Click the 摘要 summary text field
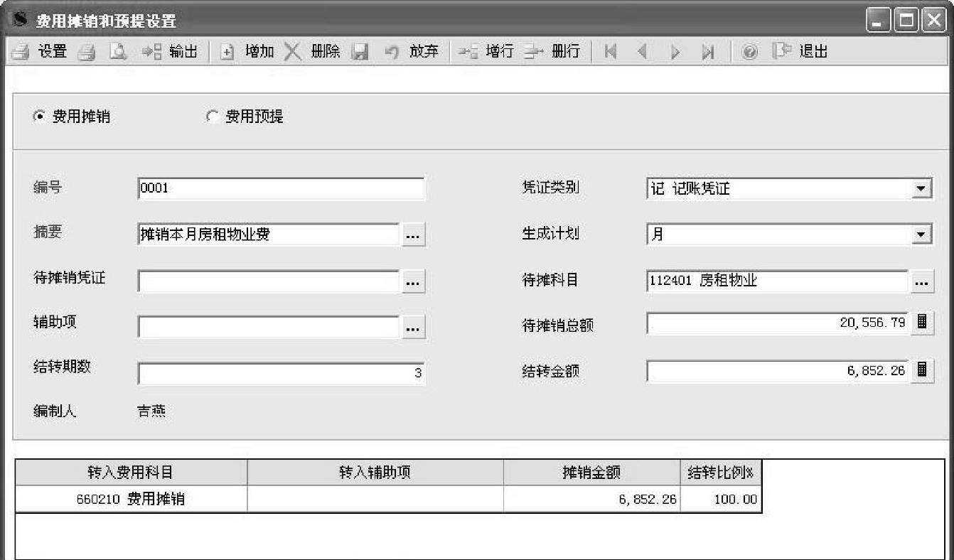The image size is (954, 560). [269, 235]
